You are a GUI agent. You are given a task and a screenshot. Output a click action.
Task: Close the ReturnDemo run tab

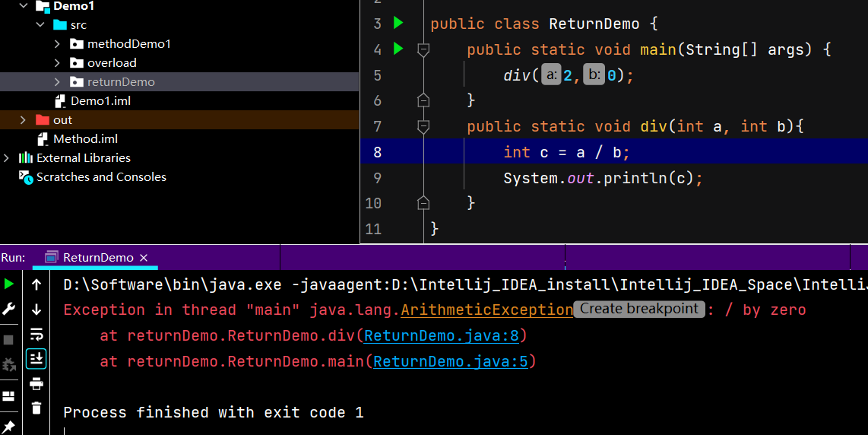[x=144, y=258]
